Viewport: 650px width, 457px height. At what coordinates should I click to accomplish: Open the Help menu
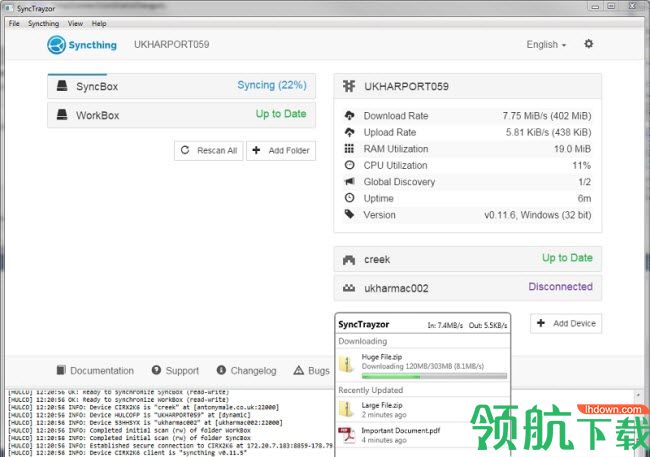coord(99,24)
